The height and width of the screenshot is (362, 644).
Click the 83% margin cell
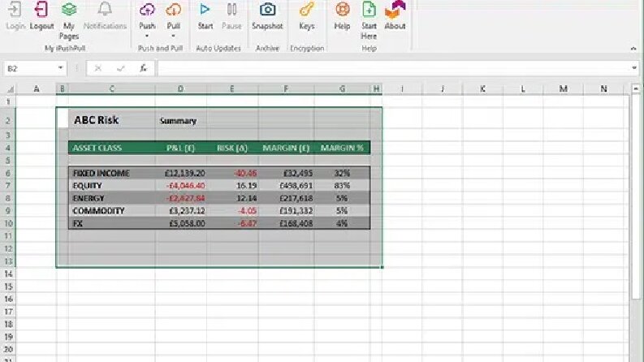(342, 186)
